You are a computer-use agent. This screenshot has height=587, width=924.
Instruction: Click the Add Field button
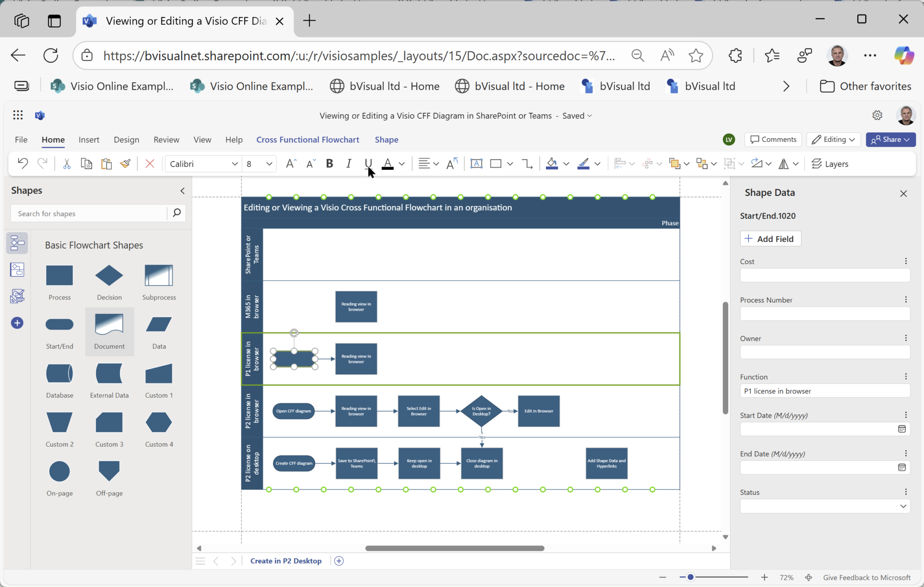click(x=770, y=238)
